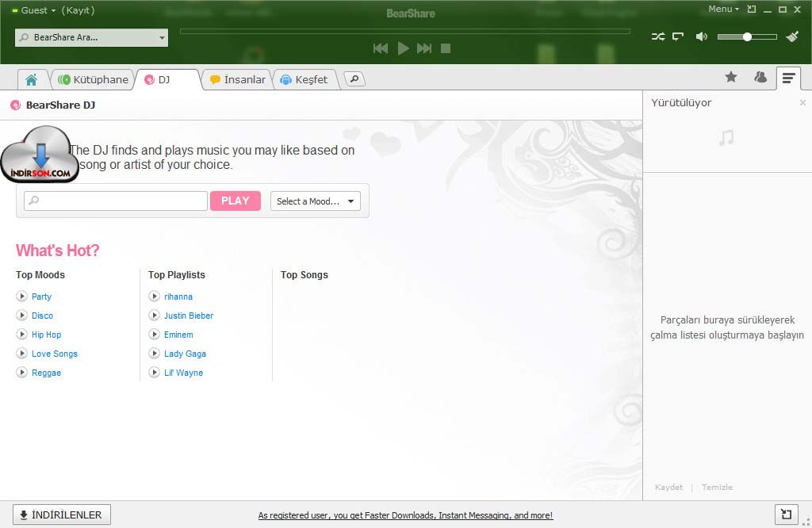
Task: Play the Party mood icon
Action: pos(21,296)
